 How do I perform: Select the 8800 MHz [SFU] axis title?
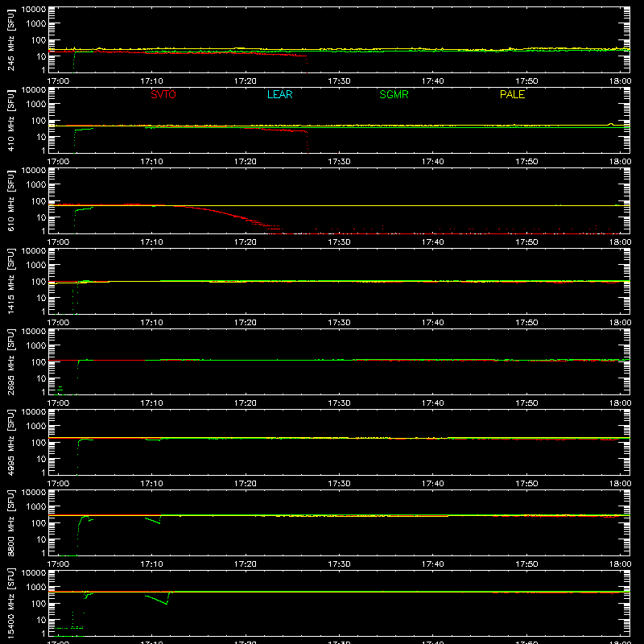11,522
